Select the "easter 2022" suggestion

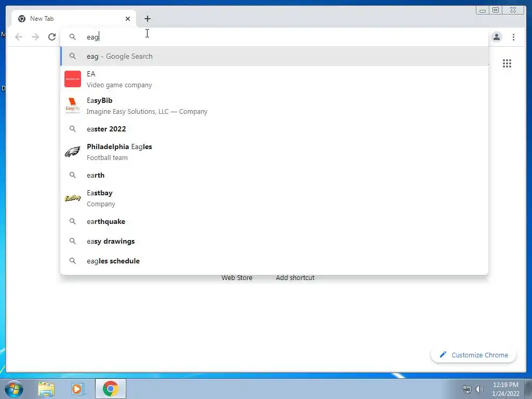[274, 129]
